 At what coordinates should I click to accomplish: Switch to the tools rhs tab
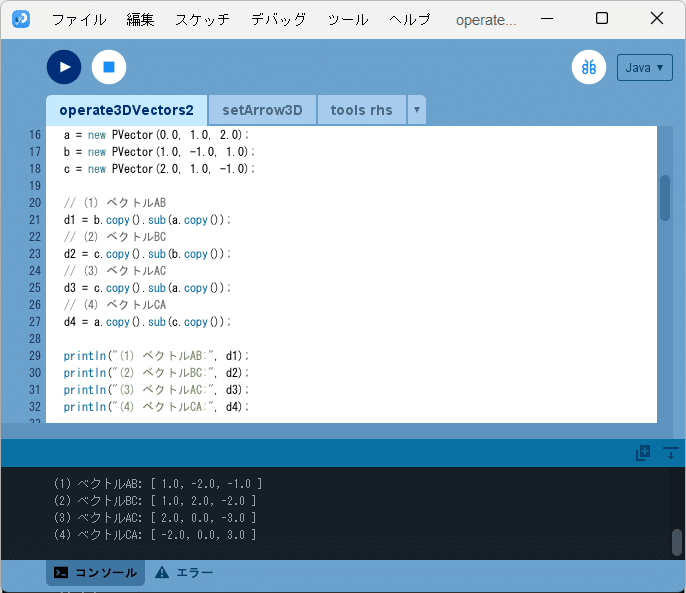point(361,110)
